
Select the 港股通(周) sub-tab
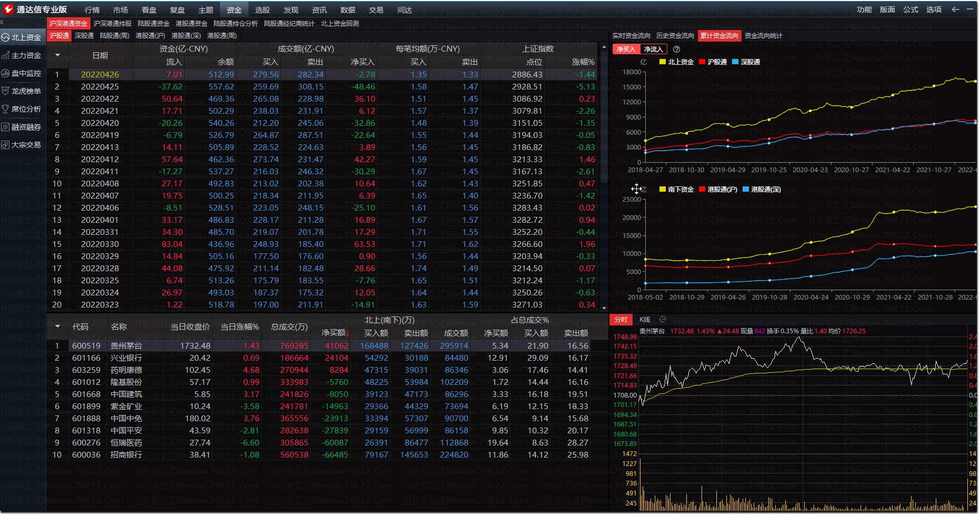[222, 36]
